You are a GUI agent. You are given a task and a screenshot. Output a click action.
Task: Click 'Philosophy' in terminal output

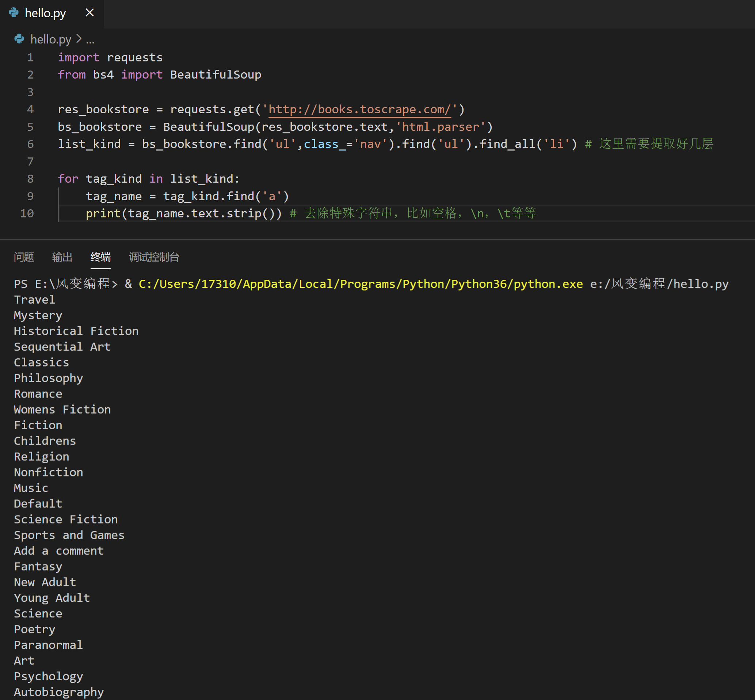[49, 378]
